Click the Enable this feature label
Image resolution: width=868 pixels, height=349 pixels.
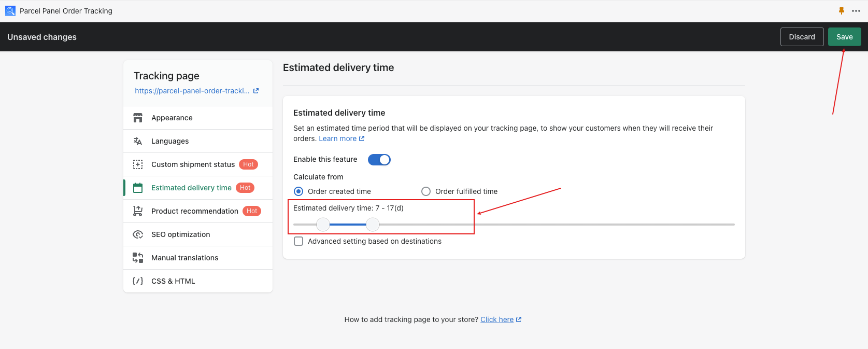point(325,159)
